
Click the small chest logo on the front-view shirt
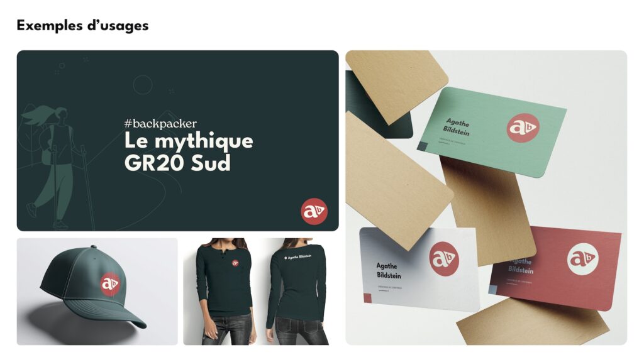click(x=235, y=263)
